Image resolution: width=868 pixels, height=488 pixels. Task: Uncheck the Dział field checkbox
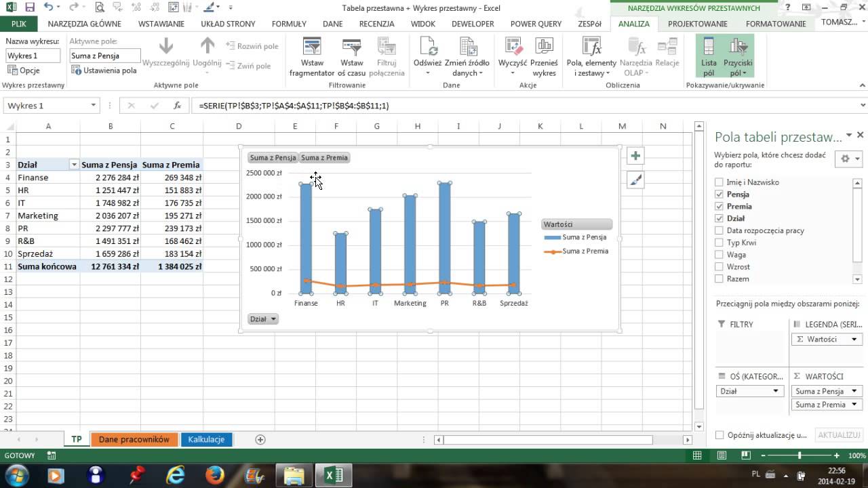coord(719,218)
